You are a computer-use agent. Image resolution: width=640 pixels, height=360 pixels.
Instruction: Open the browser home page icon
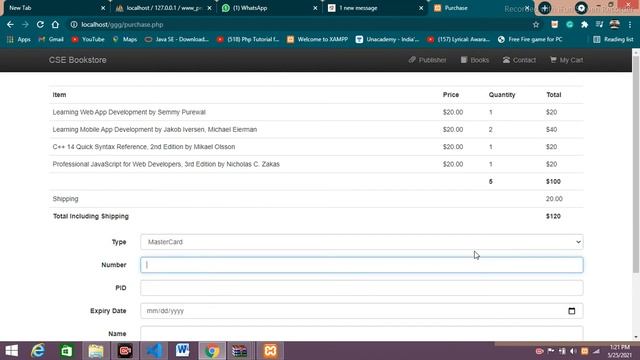pyautogui.click(x=55, y=25)
